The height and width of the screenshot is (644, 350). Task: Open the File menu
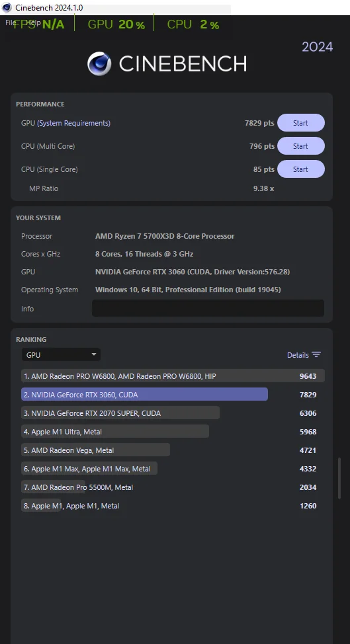click(x=11, y=22)
